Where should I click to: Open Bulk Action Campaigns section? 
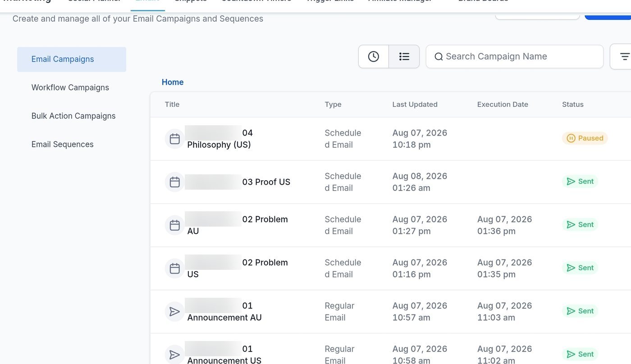tap(73, 116)
